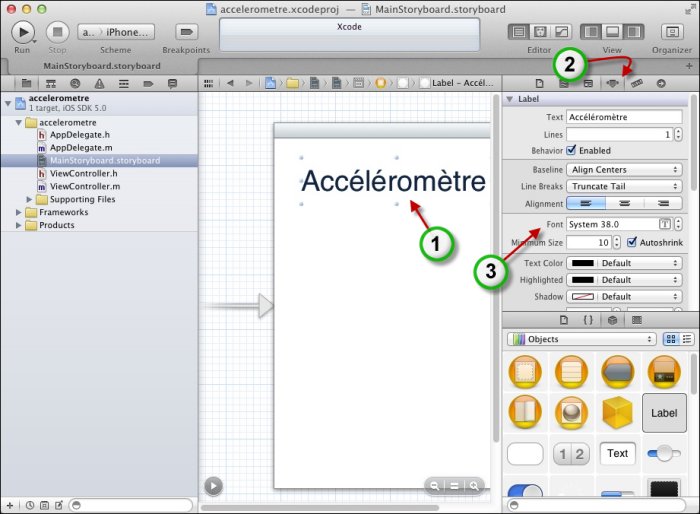Show the Project navigator
This screenshot has width=700, height=514.
click(26, 83)
